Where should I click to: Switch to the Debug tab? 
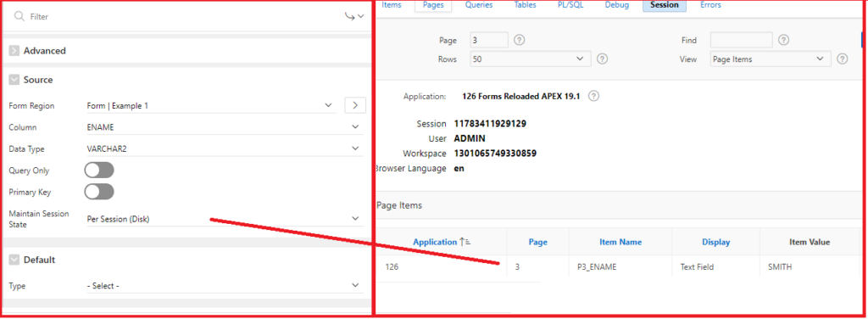617,5
